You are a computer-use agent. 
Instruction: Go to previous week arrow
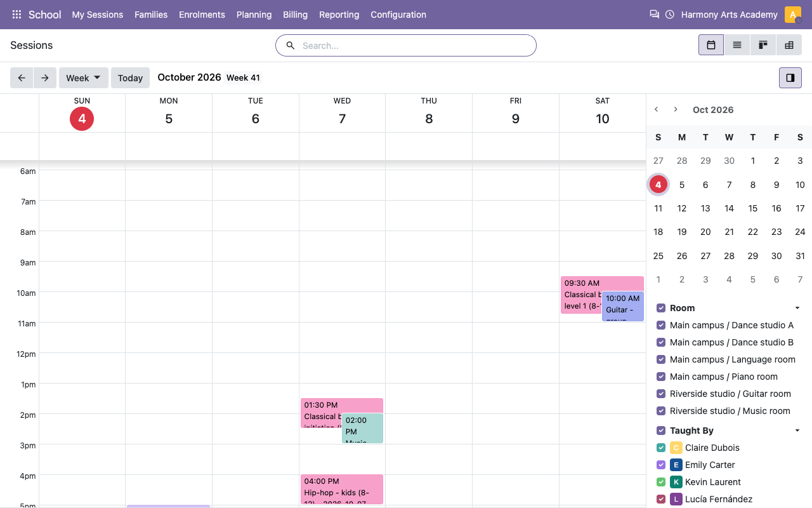point(22,78)
